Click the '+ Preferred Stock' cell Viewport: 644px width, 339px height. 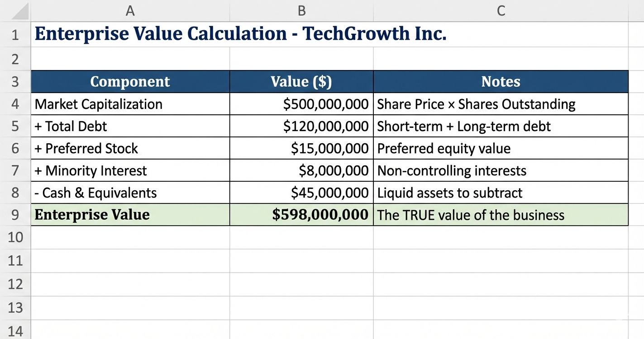click(x=130, y=148)
